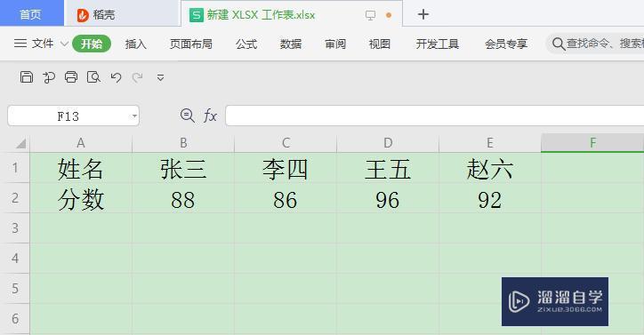Select cell with score 96
644x335 pixels.
(x=388, y=198)
